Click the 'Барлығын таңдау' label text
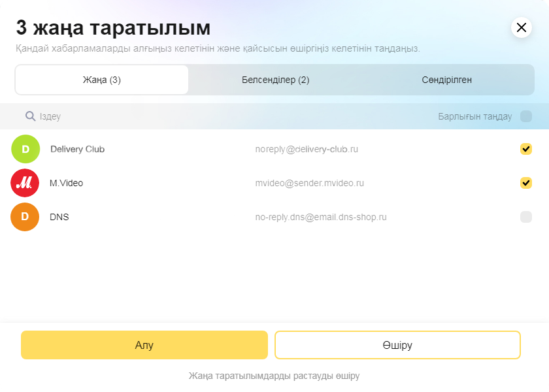Screen dimensions: 549x392 (x=474, y=116)
